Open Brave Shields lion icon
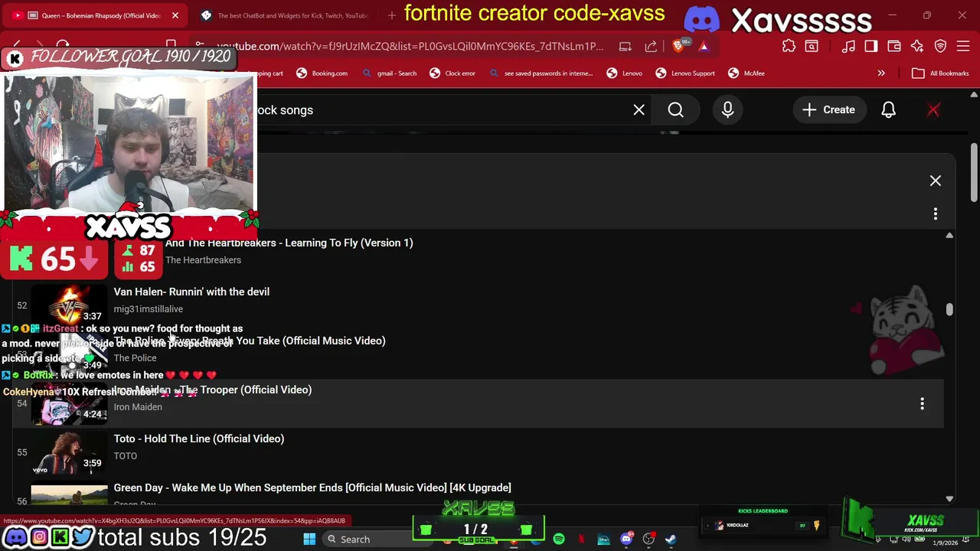Image resolution: width=980 pixels, height=551 pixels. click(x=678, y=46)
